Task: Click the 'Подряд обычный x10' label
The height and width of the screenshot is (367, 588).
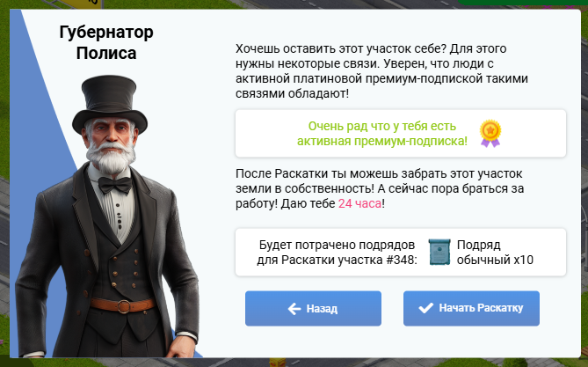Action: 495,252
